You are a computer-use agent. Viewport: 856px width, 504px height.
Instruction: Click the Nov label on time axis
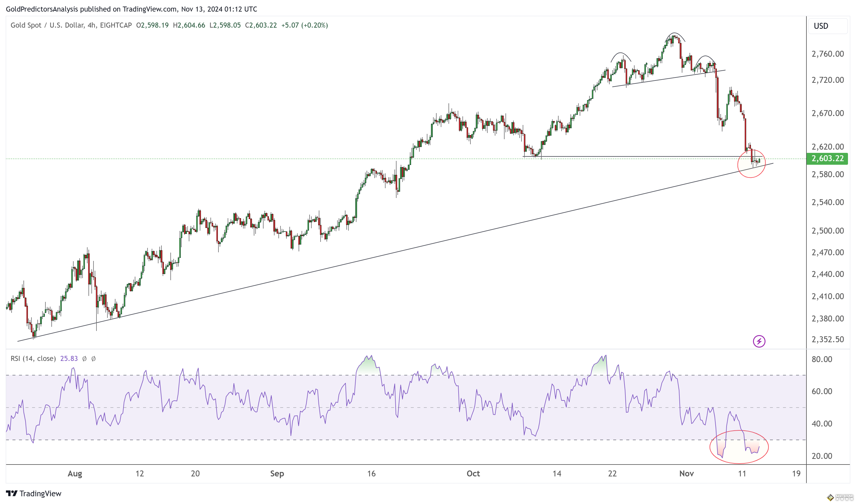686,473
